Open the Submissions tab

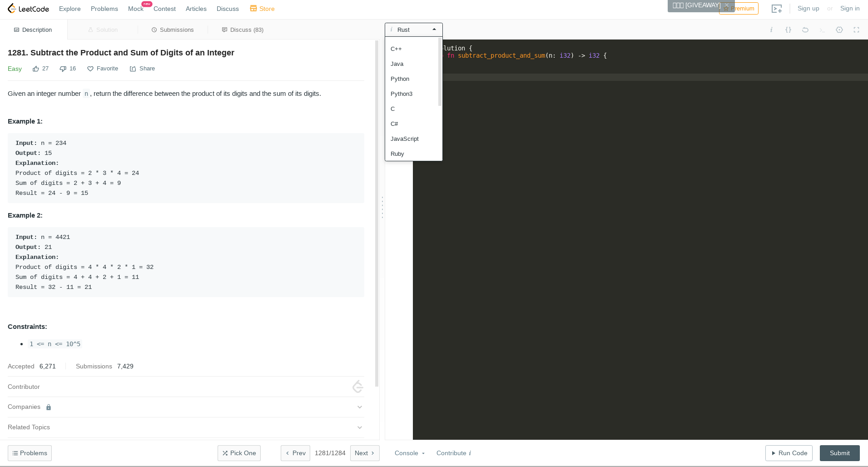click(x=173, y=30)
